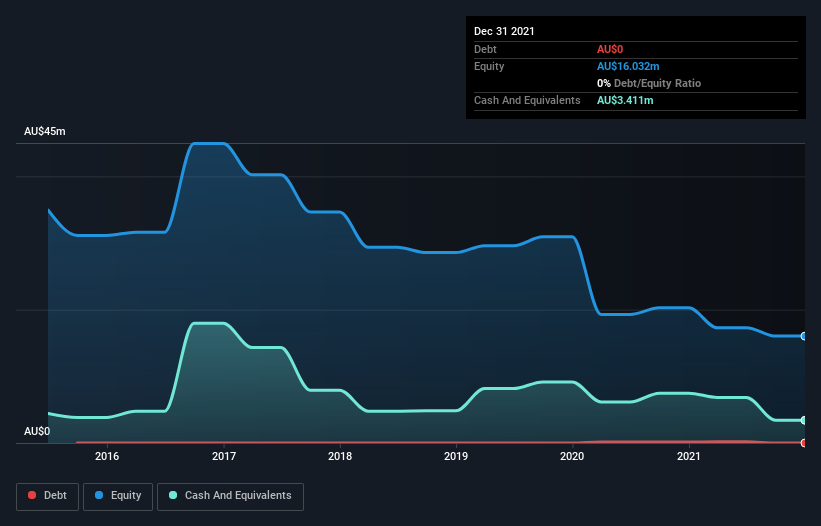The width and height of the screenshot is (821, 526).
Task: Click the AU$16.032m equity value in tooltip
Action: click(x=628, y=66)
